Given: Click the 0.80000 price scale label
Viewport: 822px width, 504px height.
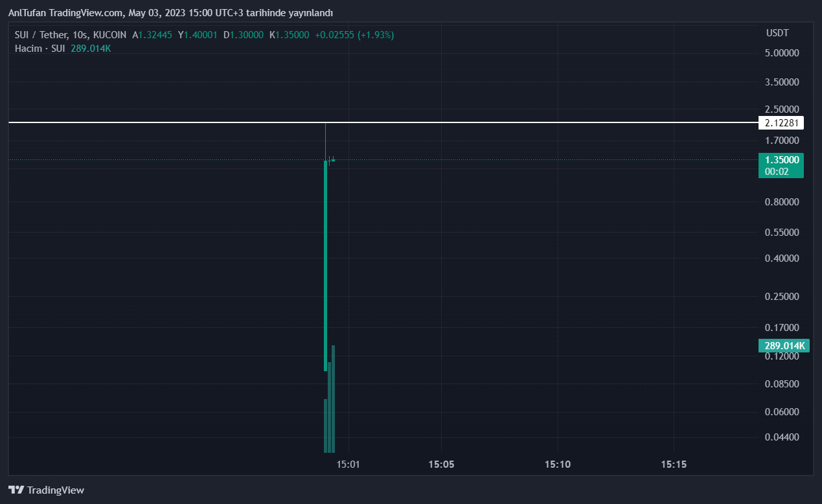Looking at the screenshot, I should [x=781, y=202].
